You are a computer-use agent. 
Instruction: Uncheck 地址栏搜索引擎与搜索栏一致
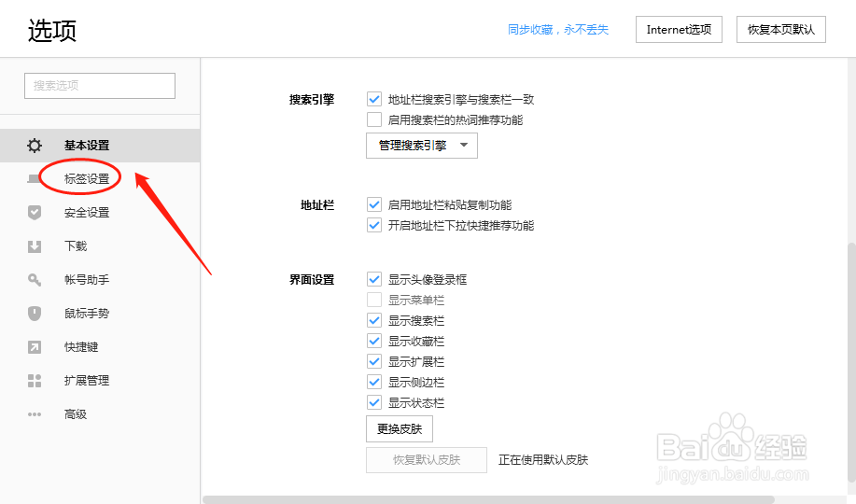(374, 99)
